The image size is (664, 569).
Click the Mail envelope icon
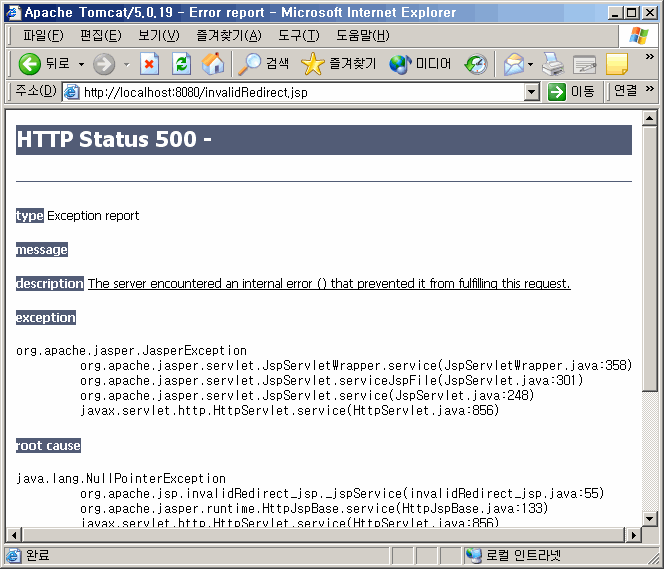point(514,64)
